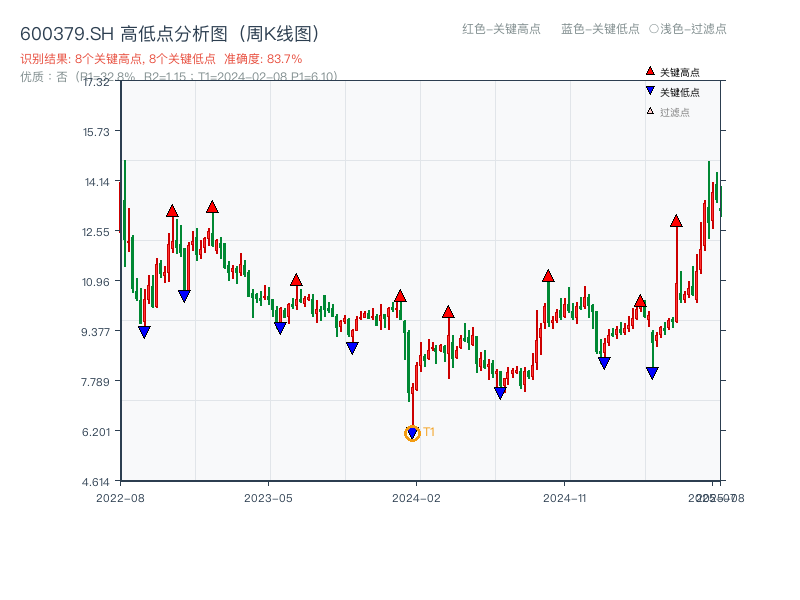Click the 2024-02 x-axis date label

coord(418,497)
